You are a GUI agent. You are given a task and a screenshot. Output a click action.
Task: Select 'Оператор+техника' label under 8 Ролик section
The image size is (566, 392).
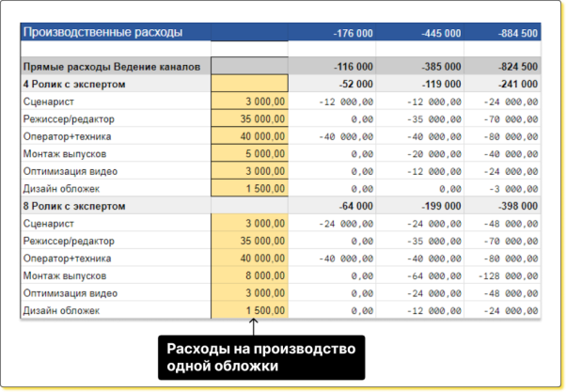tap(67, 259)
